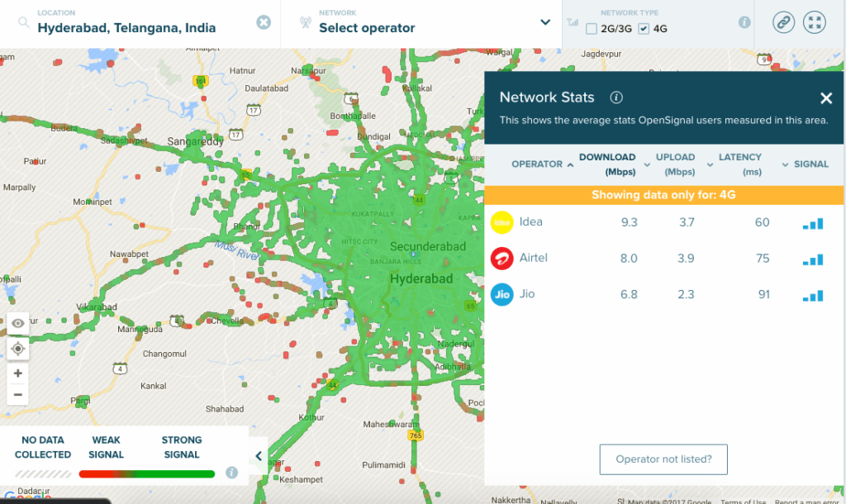Click the network antenna icon
This screenshot has width=846, height=504.
tap(306, 22)
